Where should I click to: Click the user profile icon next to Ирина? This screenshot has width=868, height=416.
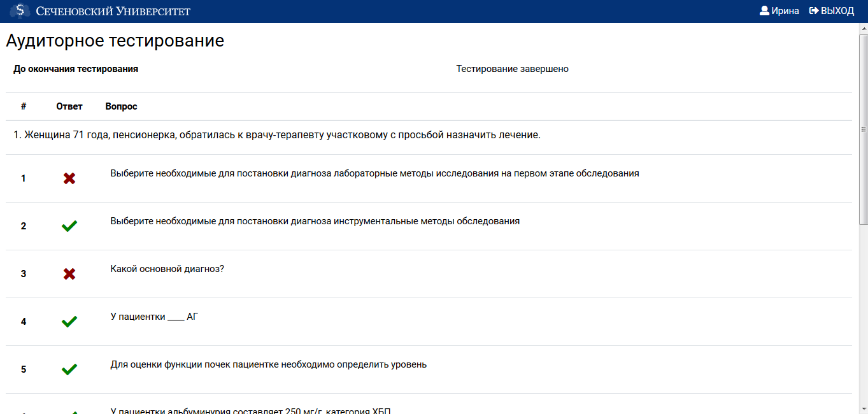coord(764,10)
